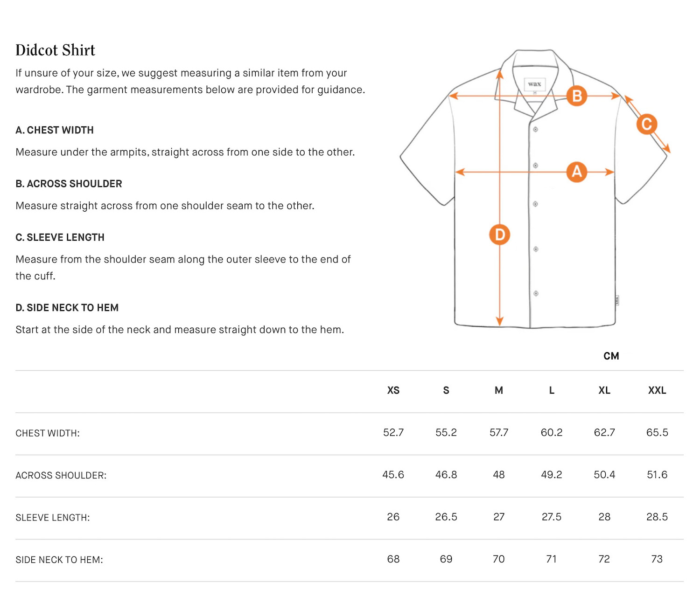Click the orange C sleeve marker

click(x=647, y=124)
